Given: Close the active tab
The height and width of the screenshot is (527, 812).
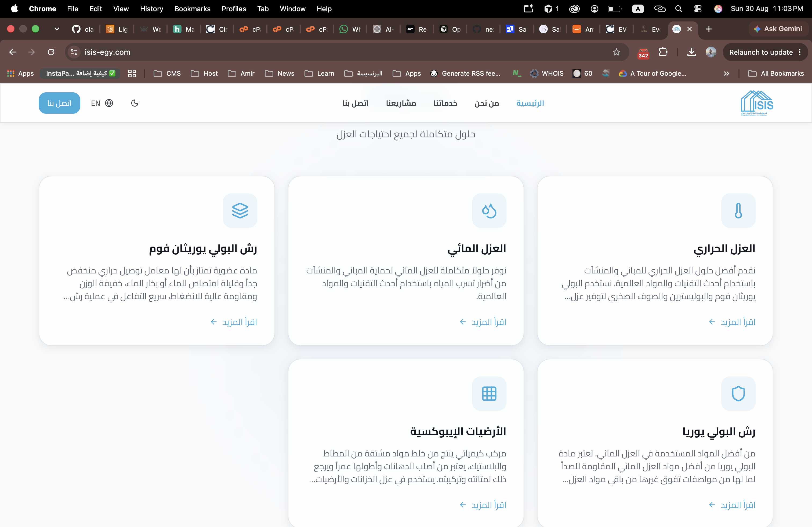Looking at the screenshot, I should coord(690,29).
